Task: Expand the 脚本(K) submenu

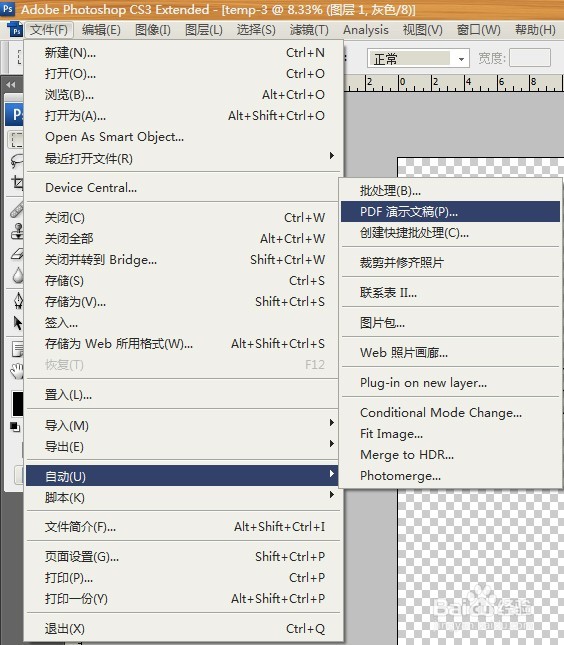Action: (183, 497)
